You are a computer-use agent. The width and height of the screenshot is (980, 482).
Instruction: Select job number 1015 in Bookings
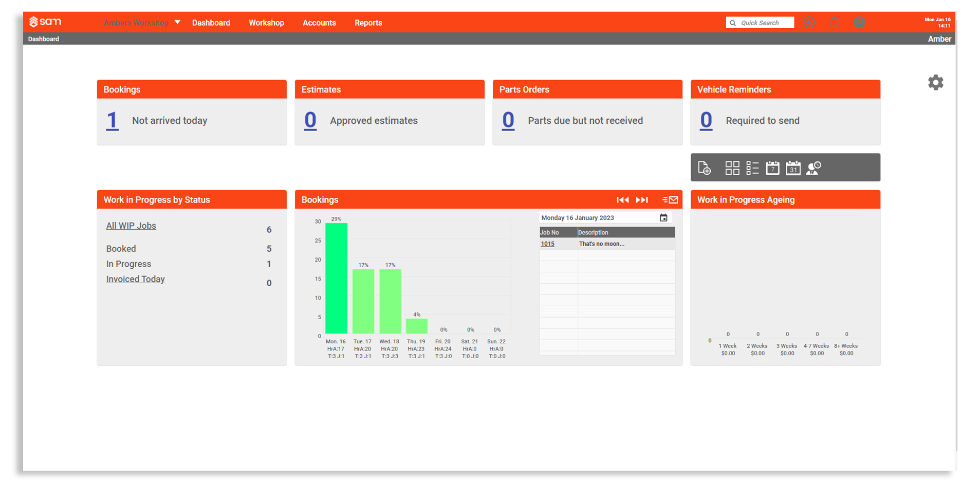pyautogui.click(x=547, y=243)
